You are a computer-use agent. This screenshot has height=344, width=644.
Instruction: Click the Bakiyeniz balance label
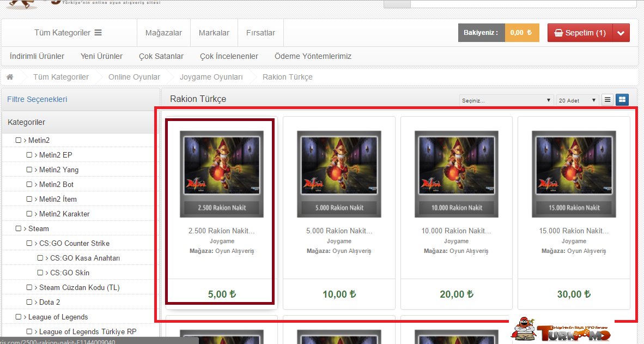tap(481, 33)
